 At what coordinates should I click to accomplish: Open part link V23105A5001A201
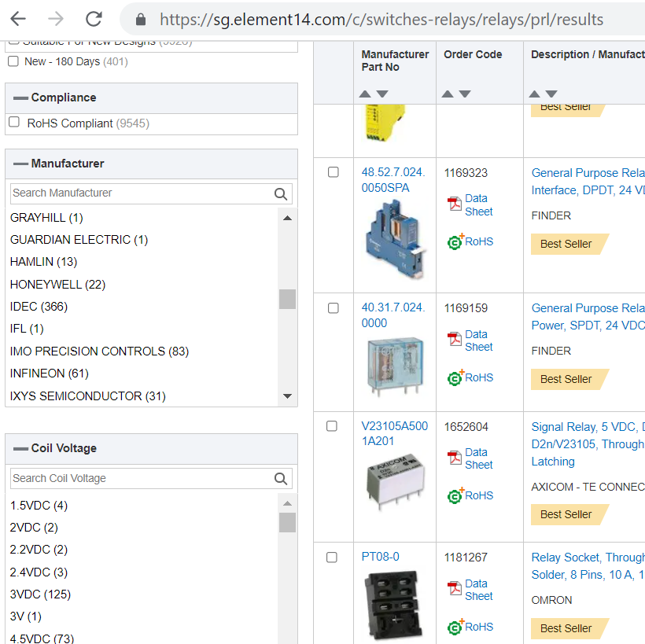395,433
